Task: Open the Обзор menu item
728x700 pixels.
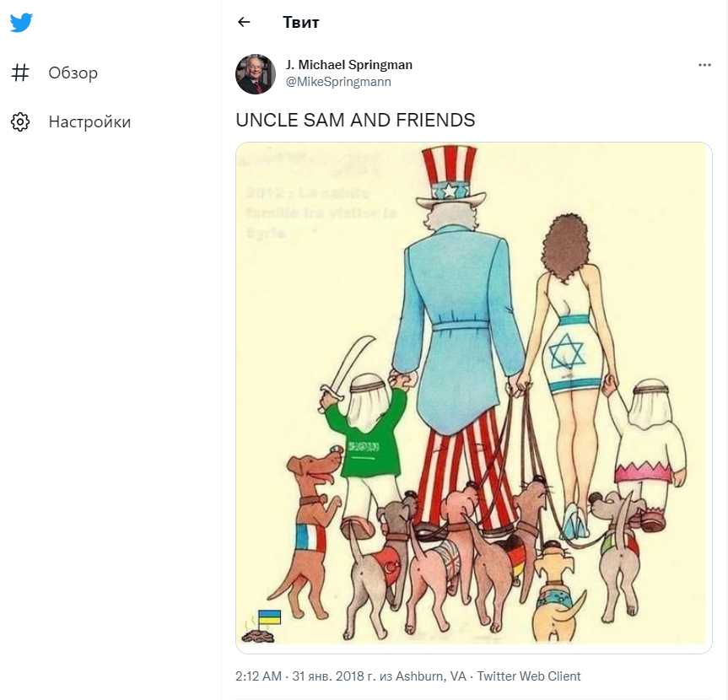Action: (73, 73)
